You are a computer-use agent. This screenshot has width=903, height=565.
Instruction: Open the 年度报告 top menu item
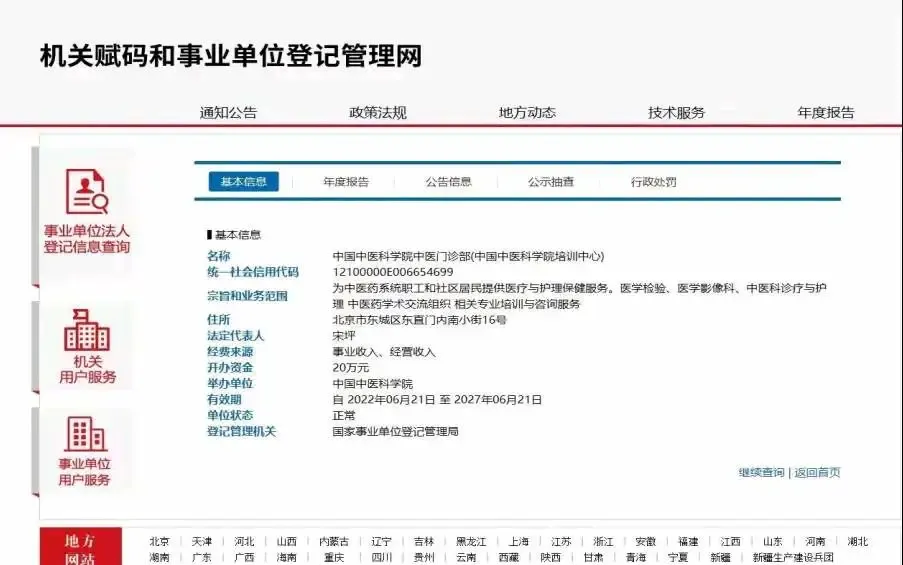pyautogui.click(x=826, y=112)
